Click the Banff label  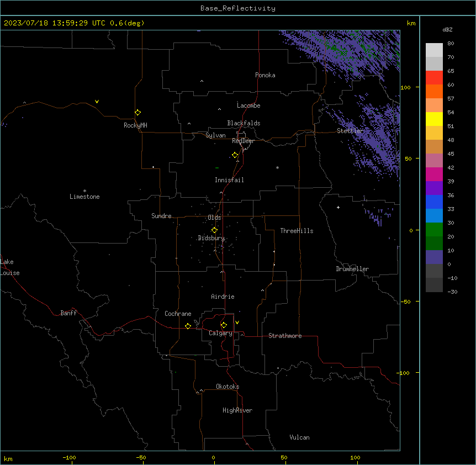point(68,313)
